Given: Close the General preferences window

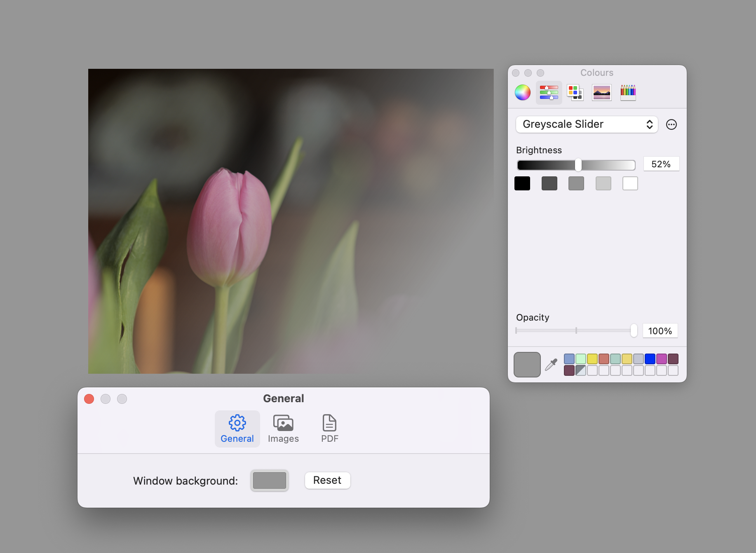Looking at the screenshot, I should point(89,399).
